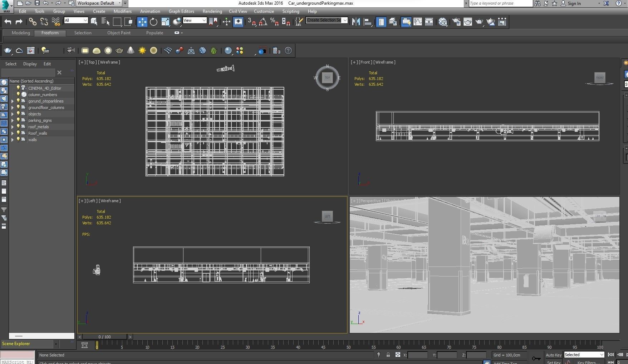The width and height of the screenshot is (628, 364).
Task: Click the Material Editor icon
Action: click(443, 22)
